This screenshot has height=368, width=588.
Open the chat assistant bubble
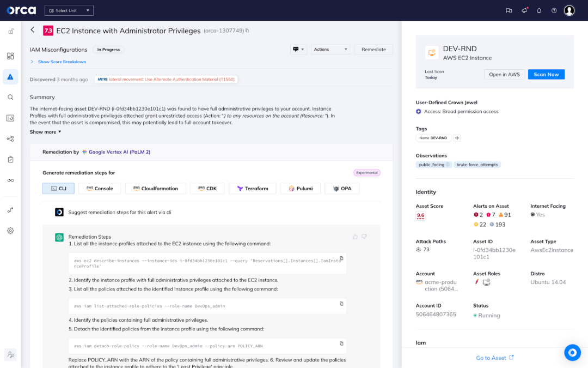(x=572, y=352)
